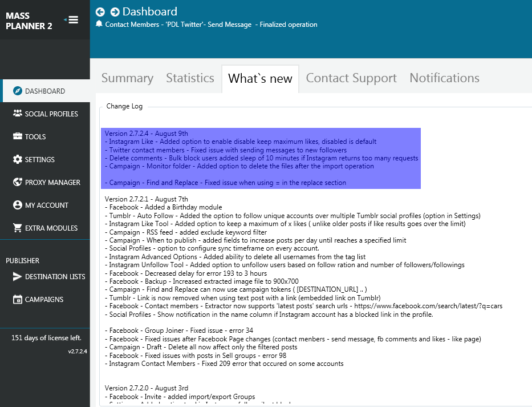Click the Settings gear icon
The width and height of the screenshot is (532, 407).
17,159
